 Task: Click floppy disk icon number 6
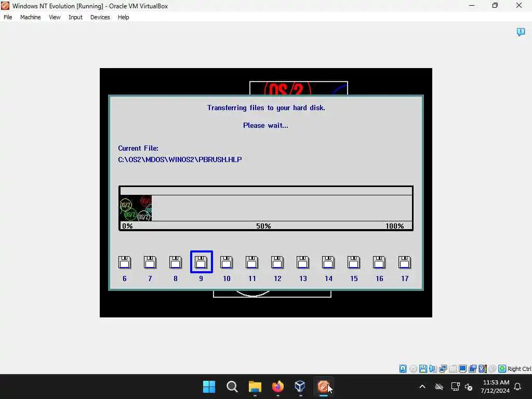[125, 262]
